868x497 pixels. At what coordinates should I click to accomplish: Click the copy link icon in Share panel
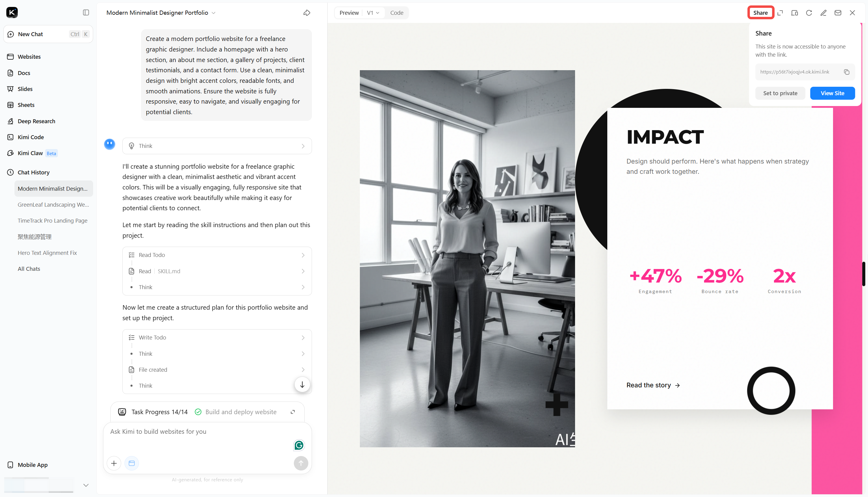click(847, 72)
